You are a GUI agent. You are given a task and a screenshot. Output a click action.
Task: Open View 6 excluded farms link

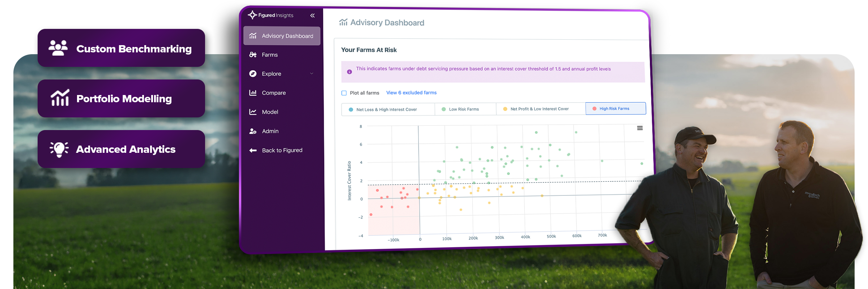click(x=411, y=92)
